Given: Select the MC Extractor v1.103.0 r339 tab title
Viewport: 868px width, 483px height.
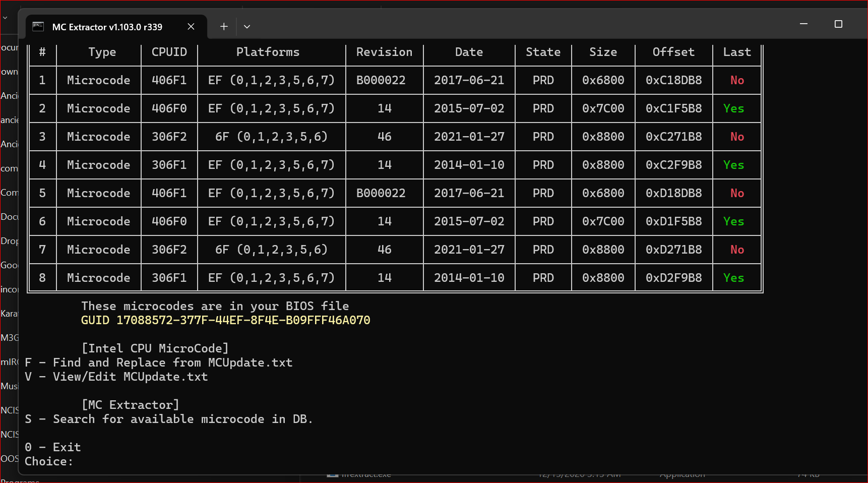Looking at the screenshot, I should coord(107,27).
